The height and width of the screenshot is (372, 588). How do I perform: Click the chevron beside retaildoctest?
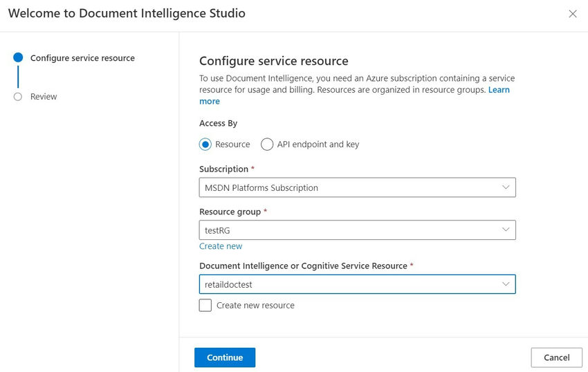[x=506, y=284]
